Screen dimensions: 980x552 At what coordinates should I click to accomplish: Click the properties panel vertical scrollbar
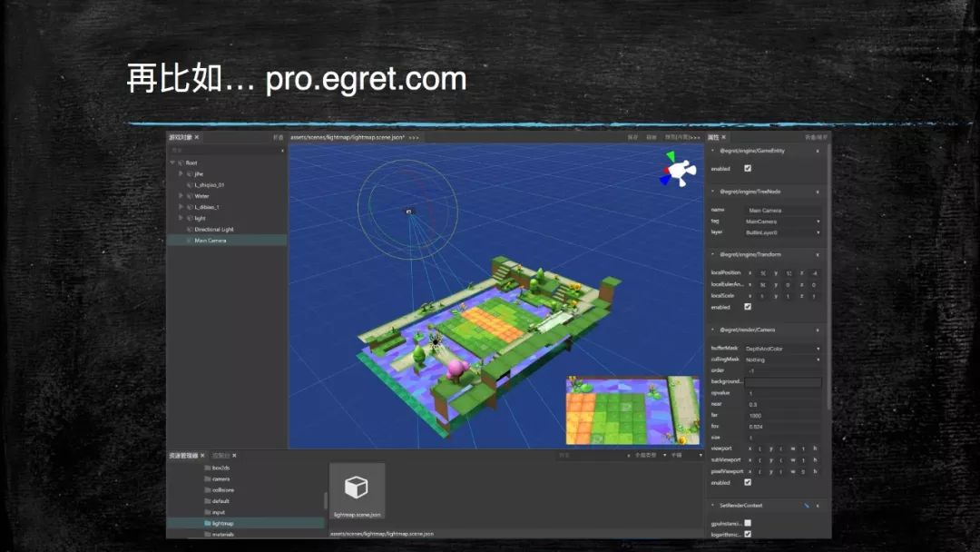(828, 278)
